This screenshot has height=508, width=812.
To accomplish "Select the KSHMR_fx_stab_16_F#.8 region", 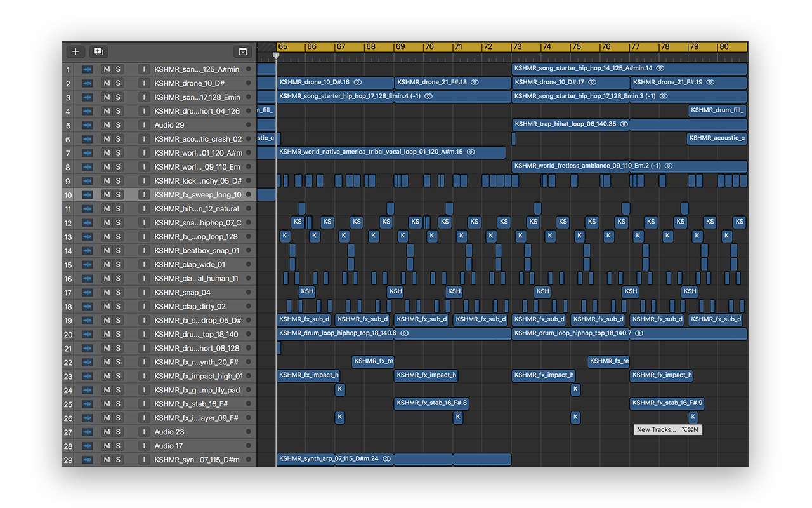I will pos(431,403).
